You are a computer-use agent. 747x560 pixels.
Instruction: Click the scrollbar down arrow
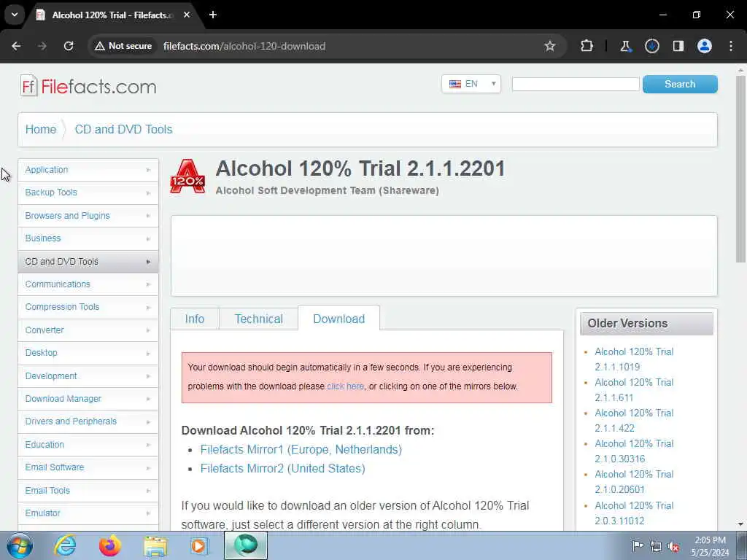(740, 524)
